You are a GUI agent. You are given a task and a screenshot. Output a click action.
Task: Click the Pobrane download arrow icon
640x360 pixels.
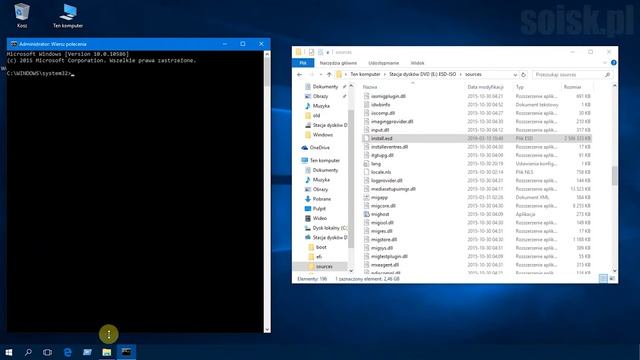tap(308, 199)
